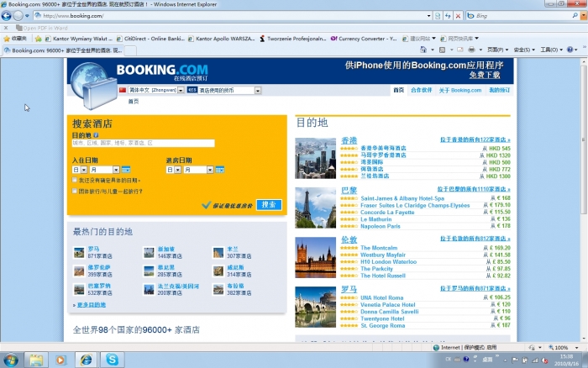Switch to the 合作伙伴 tab

point(422,89)
